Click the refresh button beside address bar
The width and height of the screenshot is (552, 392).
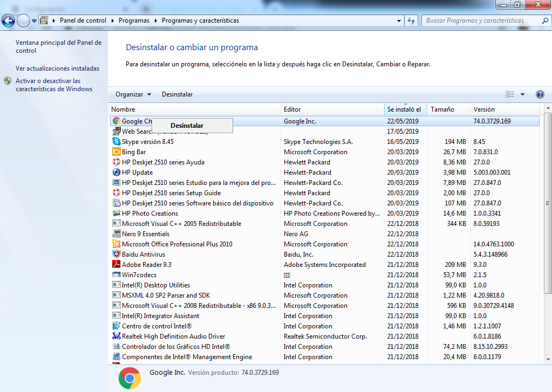click(411, 21)
